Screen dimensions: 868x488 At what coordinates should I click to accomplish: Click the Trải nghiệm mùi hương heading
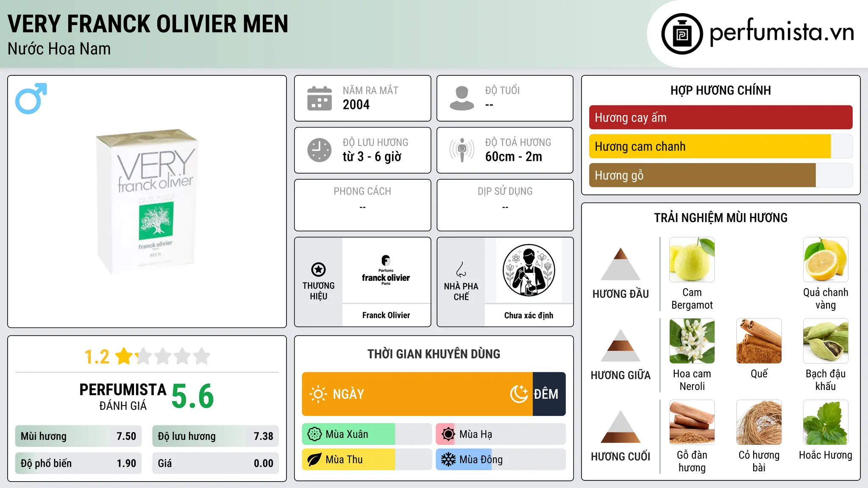click(x=721, y=218)
